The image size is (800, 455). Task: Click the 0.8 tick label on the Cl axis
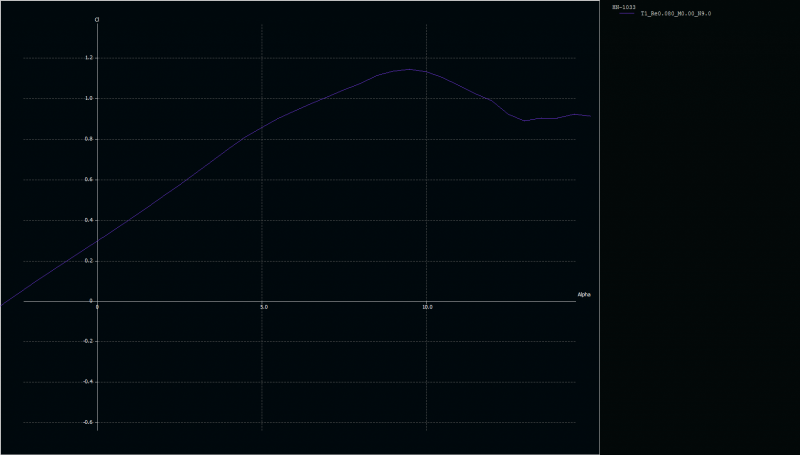pos(89,139)
